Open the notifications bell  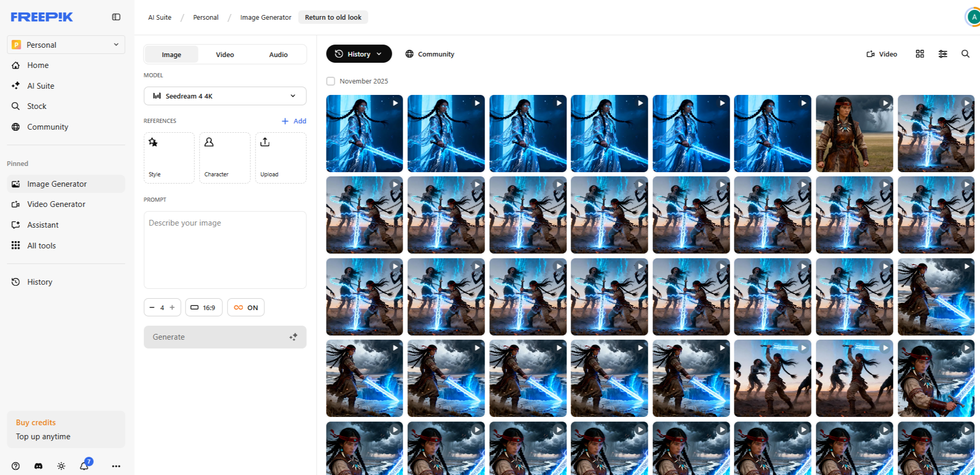point(84,466)
